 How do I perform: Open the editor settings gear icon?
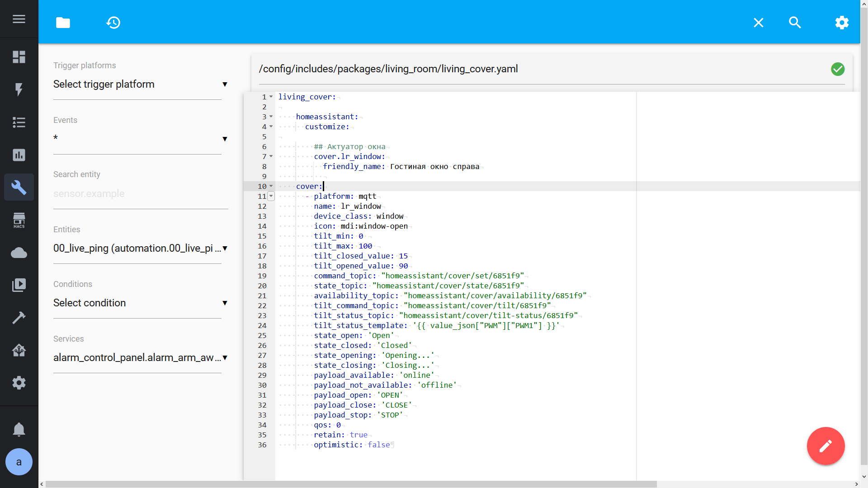coord(841,23)
